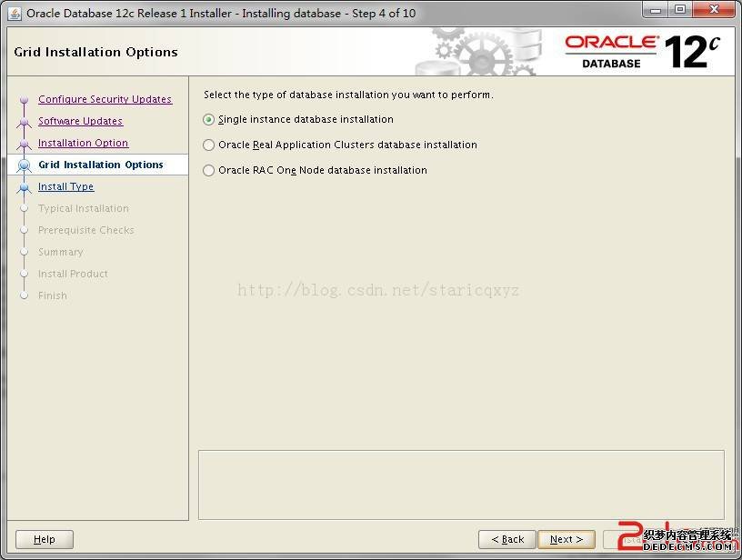Screen dimensions: 742x560
Task: Click the current step marker beside Grid Installation Options
Action: 25,165
